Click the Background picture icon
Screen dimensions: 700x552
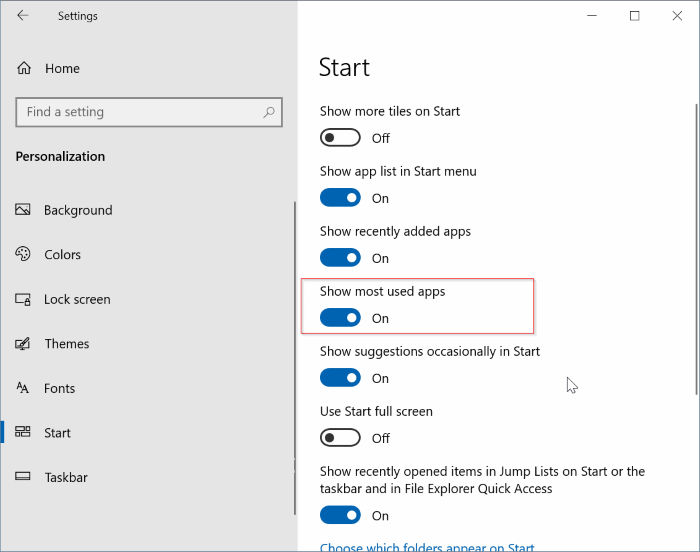point(23,209)
